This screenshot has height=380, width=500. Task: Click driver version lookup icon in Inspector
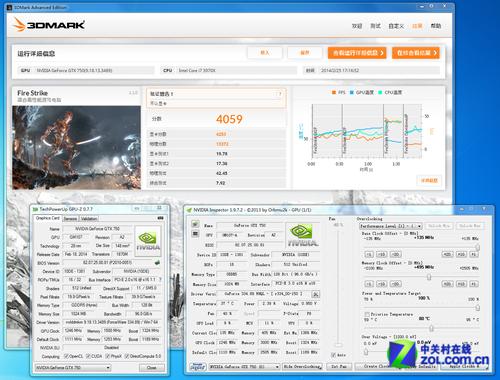(315, 294)
